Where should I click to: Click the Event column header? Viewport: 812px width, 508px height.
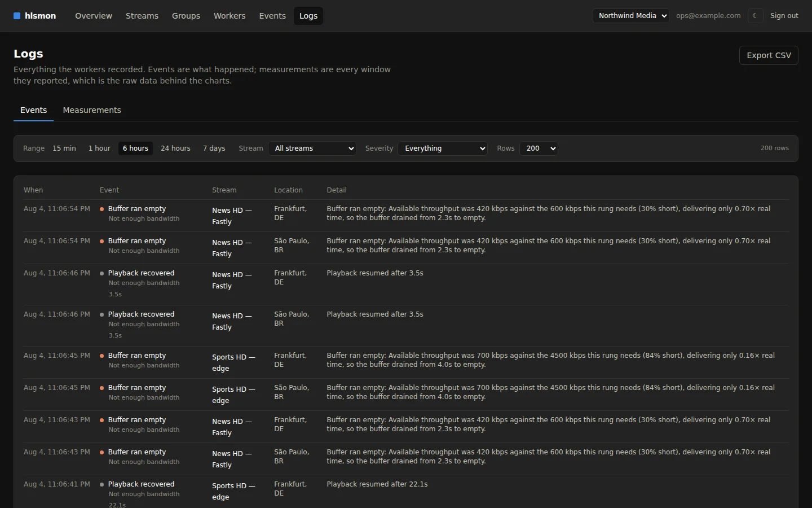(109, 190)
